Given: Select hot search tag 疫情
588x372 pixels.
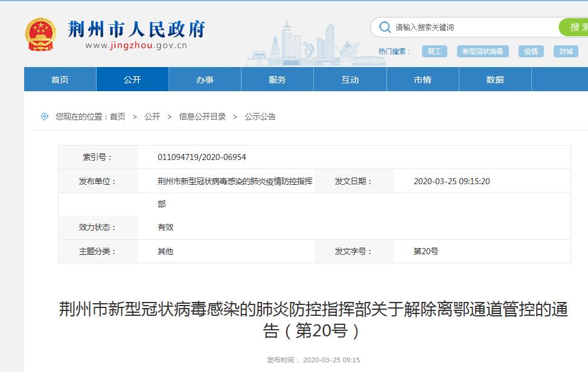Looking at the screenshot, I should click(x=531, y=51).
